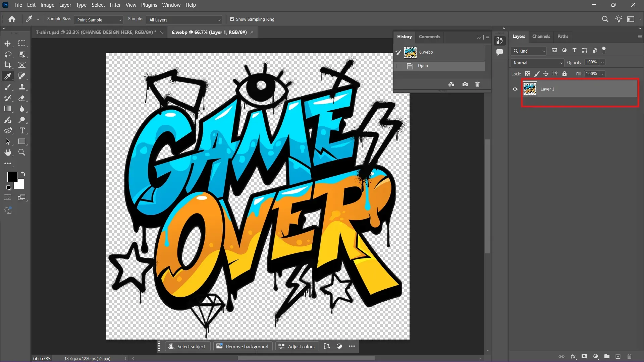
Task: Switch to the Channels tab
Action: tap(541, 36)
